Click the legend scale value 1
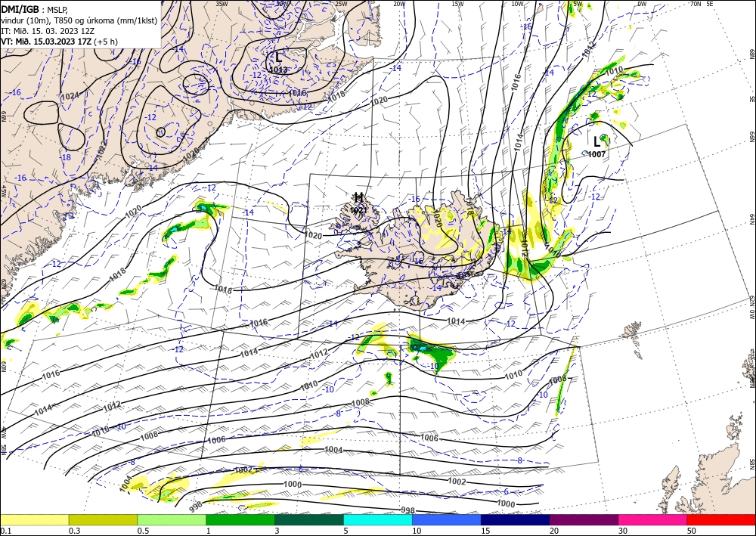This screenshot has height=536, width=756. pyautogui.click(x=209, y=531)
